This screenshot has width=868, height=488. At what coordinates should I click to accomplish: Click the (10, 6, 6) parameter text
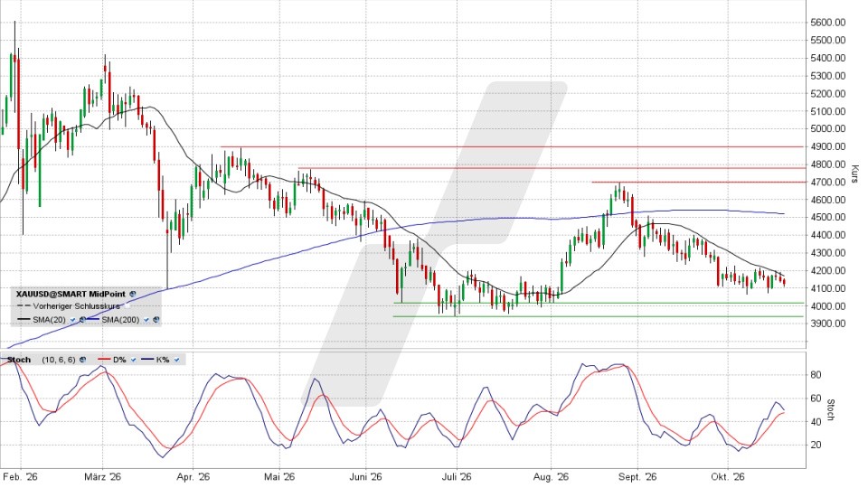pos(59,360)
